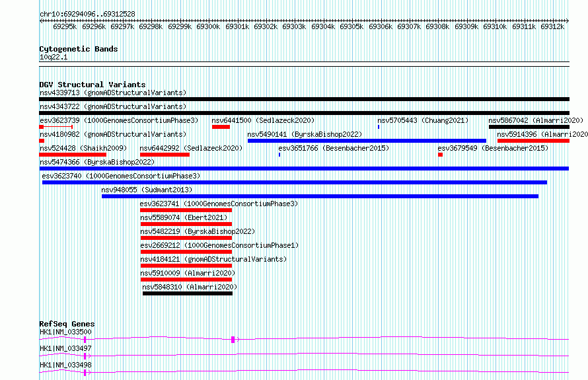The height and width of the screenshot is (380, 588).
Task: Click the 69295k ruler position
Action: (65, 26)
